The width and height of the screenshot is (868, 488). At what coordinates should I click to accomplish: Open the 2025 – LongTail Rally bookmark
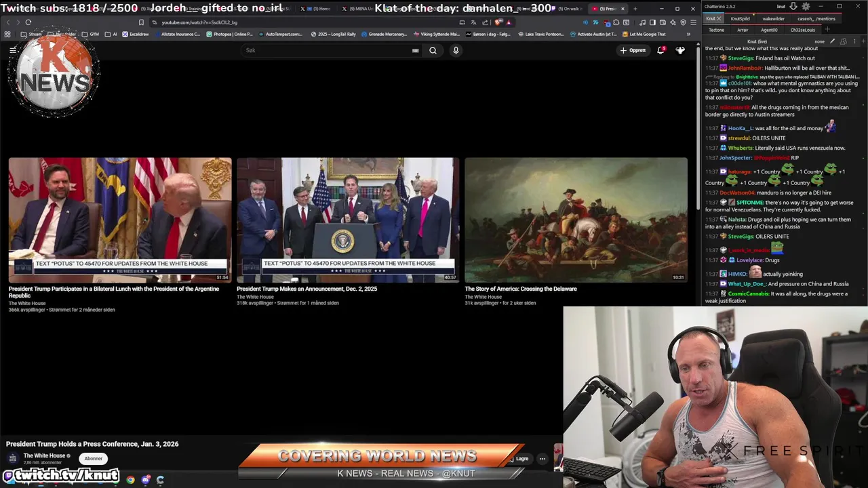332,34
